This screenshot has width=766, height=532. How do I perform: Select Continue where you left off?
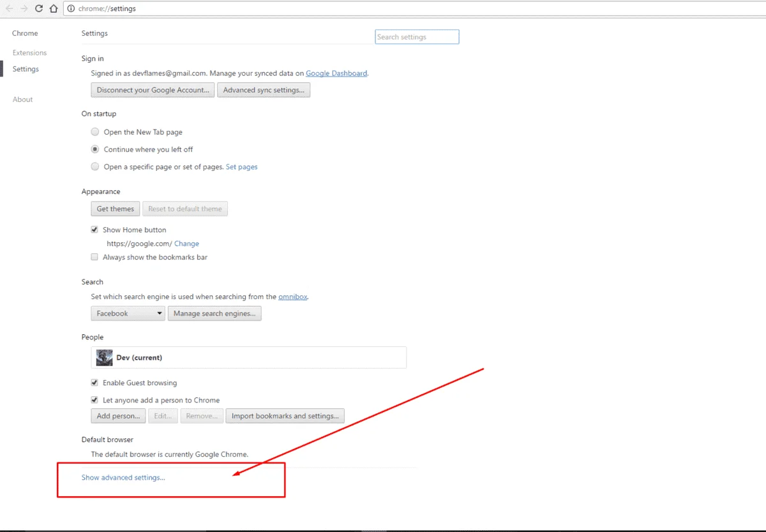[94, 149]
